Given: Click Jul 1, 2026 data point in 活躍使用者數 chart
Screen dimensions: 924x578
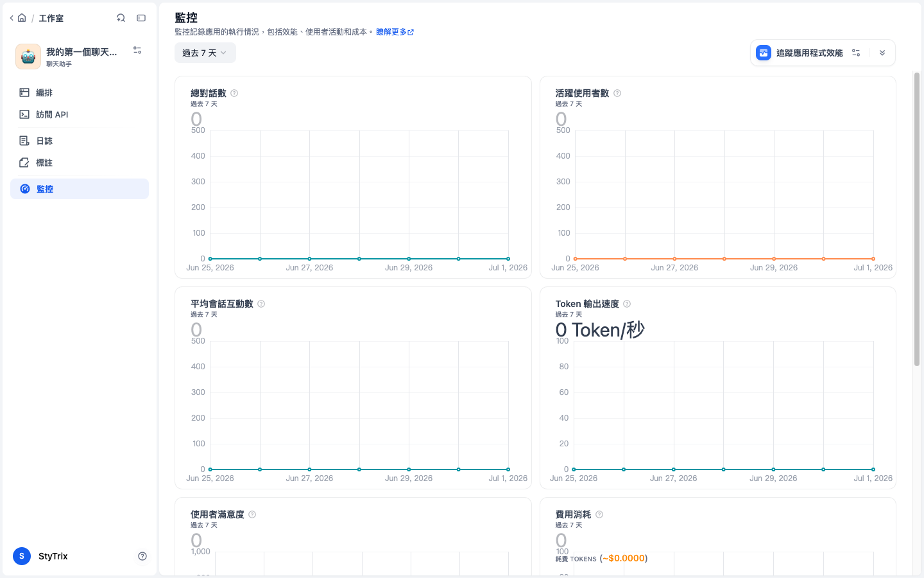Looking at the screenshot, I should click(x=873, y=259).
